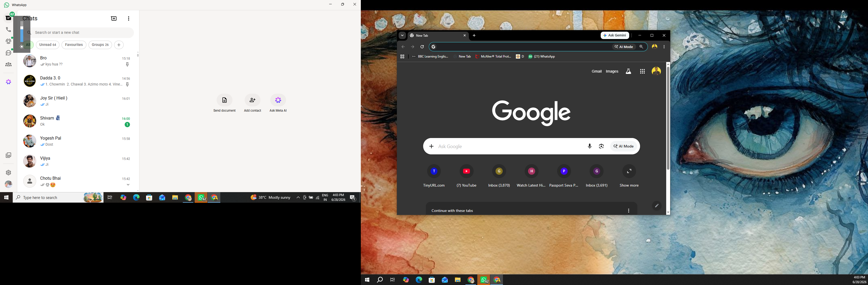Click the Ask Meta AI shortcut
This screenshot has width=868, height=285.
pos(278,103)
